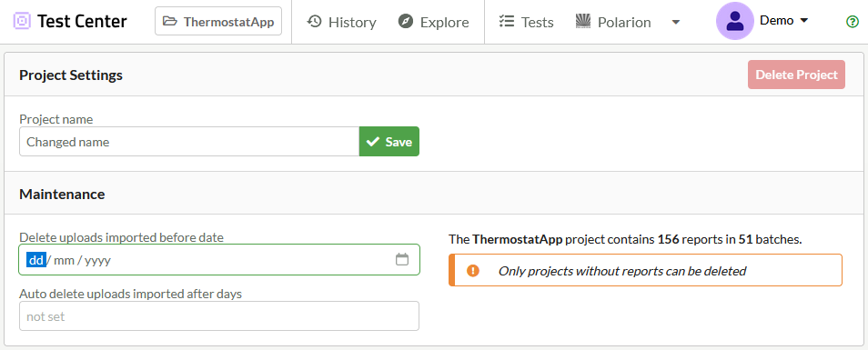
Task: Click the auto delete days field
Action: tap(219, 315)
